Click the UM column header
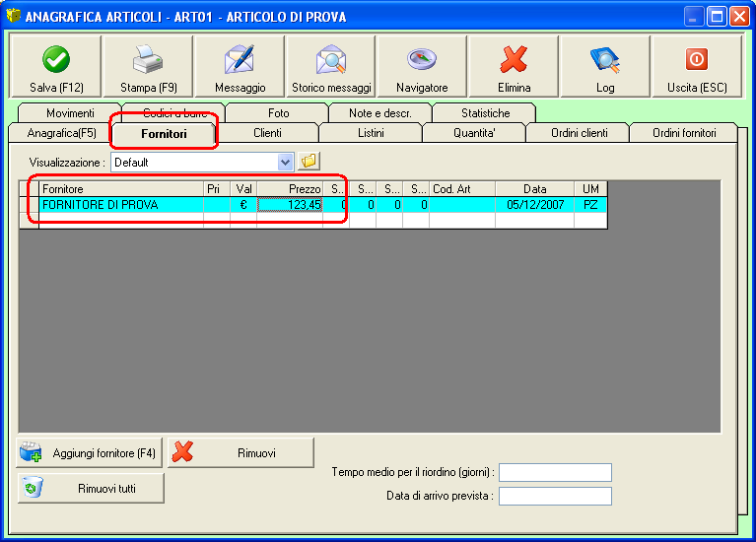The height and width of the screenshot is (542, 756). click(590, 188)
